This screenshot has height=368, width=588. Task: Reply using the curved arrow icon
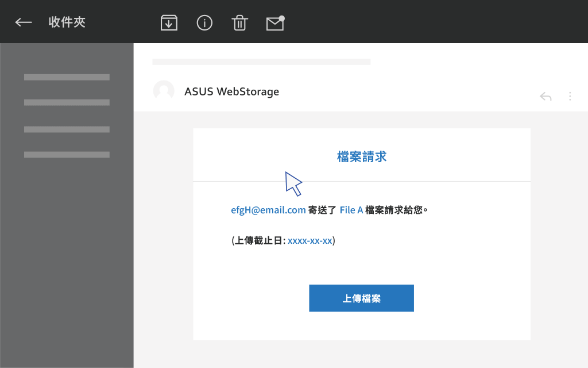(546, 97)
